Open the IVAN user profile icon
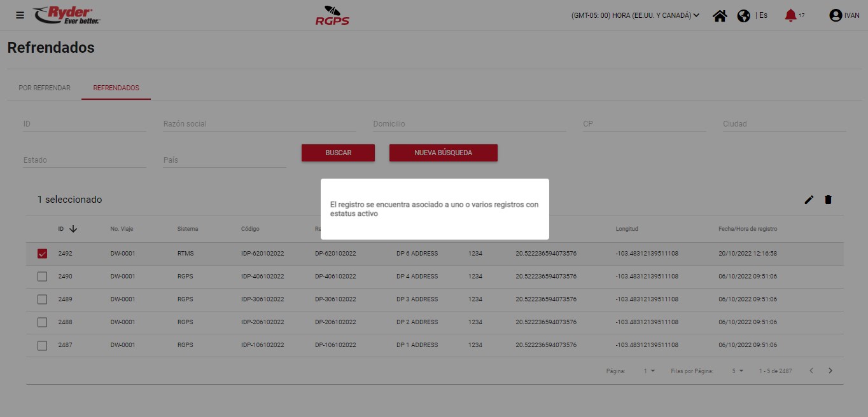 836,16
